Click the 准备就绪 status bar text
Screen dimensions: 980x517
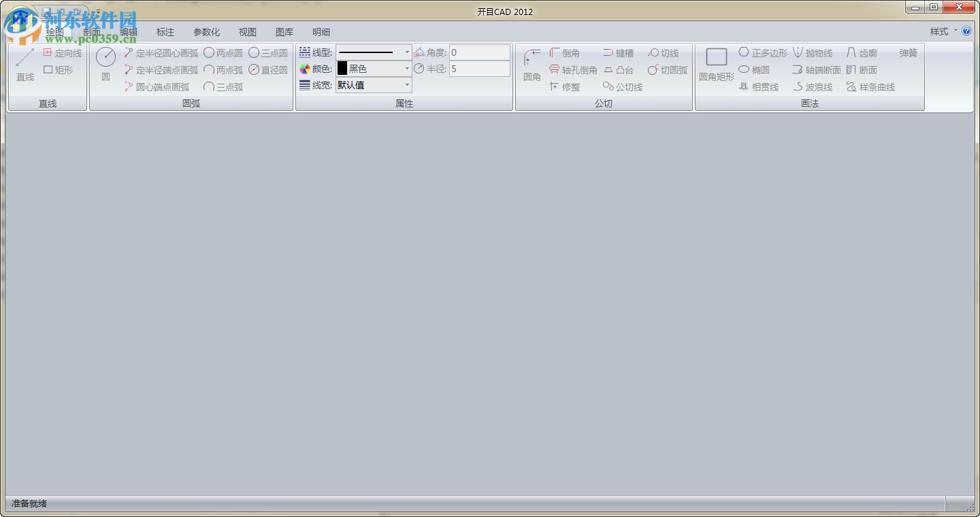click(x=29, y=504)
